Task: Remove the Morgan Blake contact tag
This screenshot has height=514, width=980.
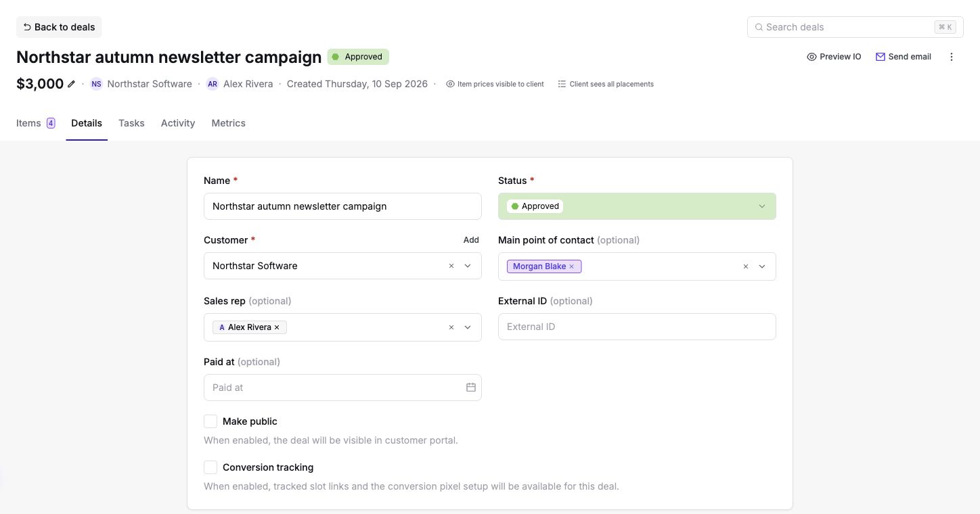Action: coord(571,266)
